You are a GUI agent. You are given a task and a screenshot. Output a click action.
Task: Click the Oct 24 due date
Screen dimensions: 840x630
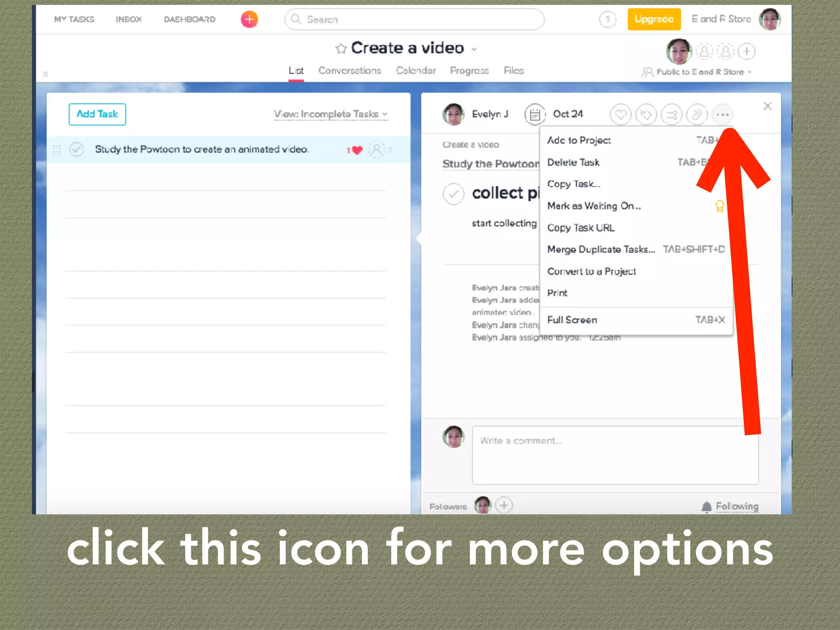568,114
